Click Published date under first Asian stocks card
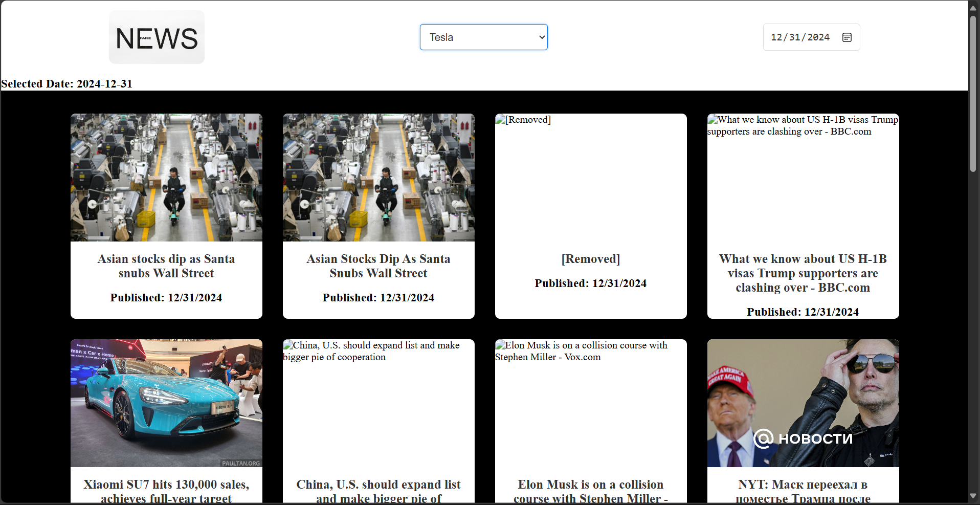 (166, 298)
